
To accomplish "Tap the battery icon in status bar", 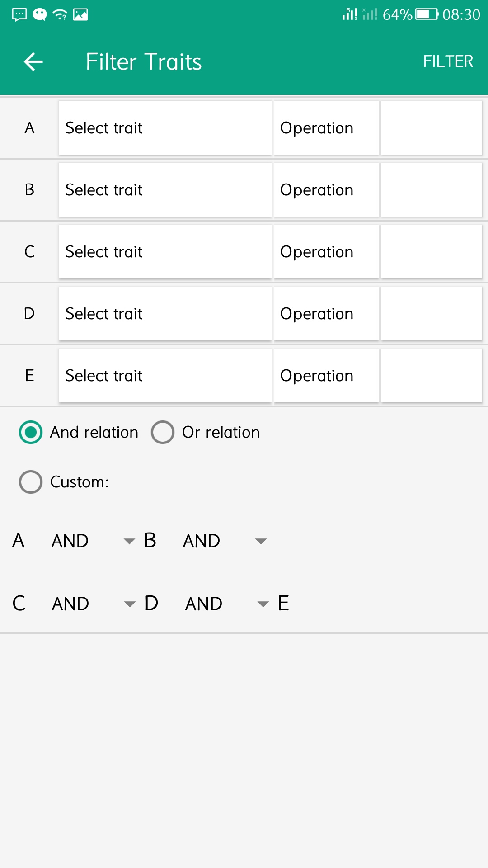I will 427,14.
